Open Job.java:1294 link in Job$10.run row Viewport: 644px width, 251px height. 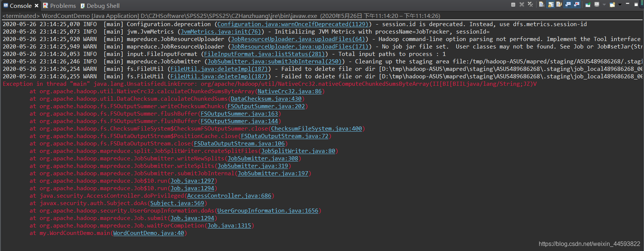192,188
